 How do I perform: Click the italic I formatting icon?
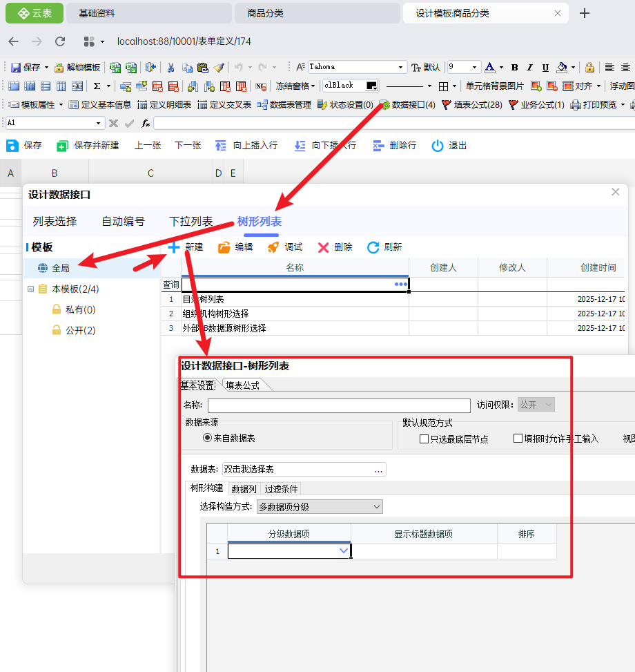[529, 67]
